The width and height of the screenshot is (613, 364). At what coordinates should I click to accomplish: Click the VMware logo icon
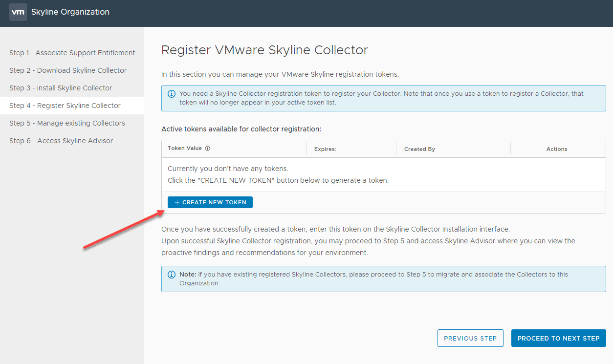click(x=18, y=12)
